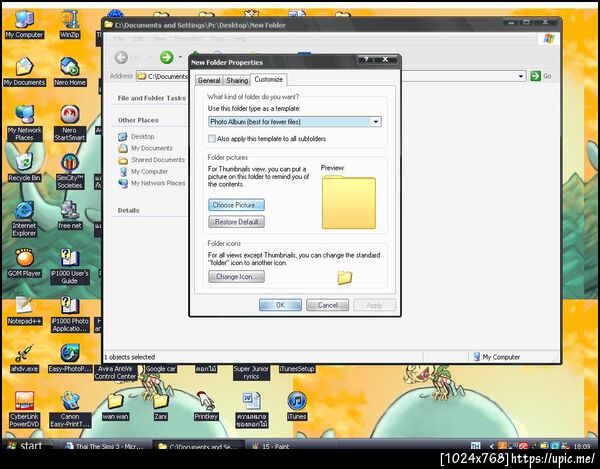Image resolution: width=600 pixels, height=469 pixels.
Task: Open the My Computer desktop icon
Action: 24,23
